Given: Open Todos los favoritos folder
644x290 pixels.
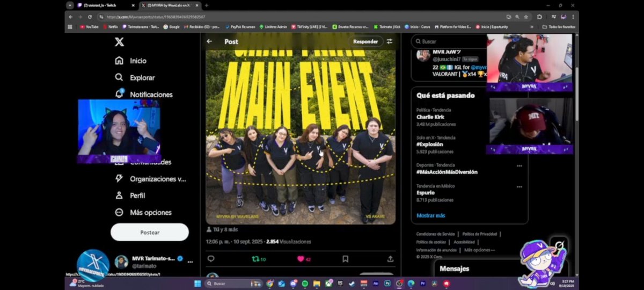Looking at the screenshot, I should (559, 26).
